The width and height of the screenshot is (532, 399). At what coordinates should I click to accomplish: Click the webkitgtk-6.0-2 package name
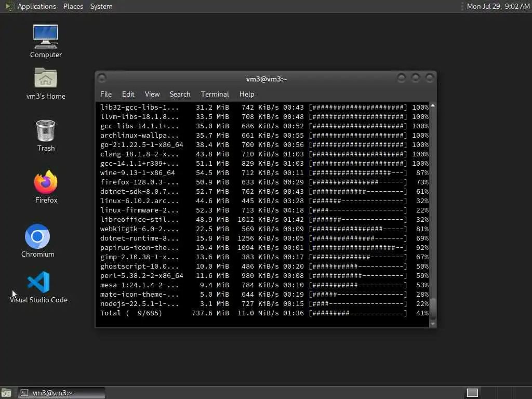tap(139, 229)
